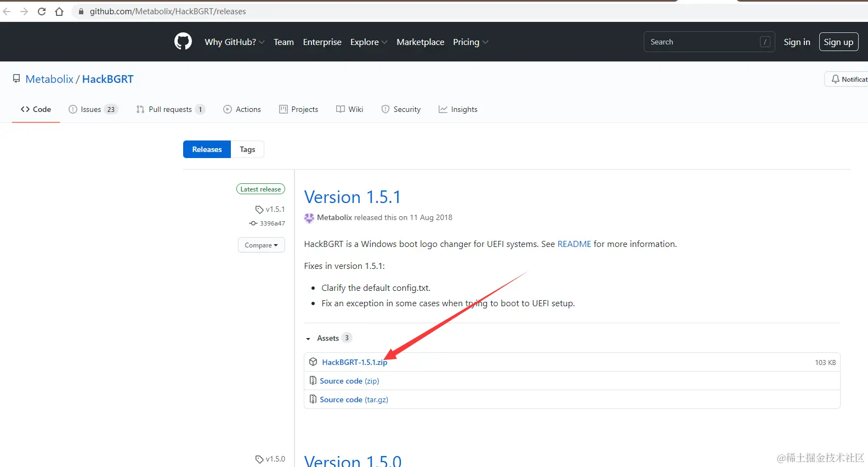This screenshot has width=868, height=467.
Task: Open the Projects tab
Action: click(299, 109)
